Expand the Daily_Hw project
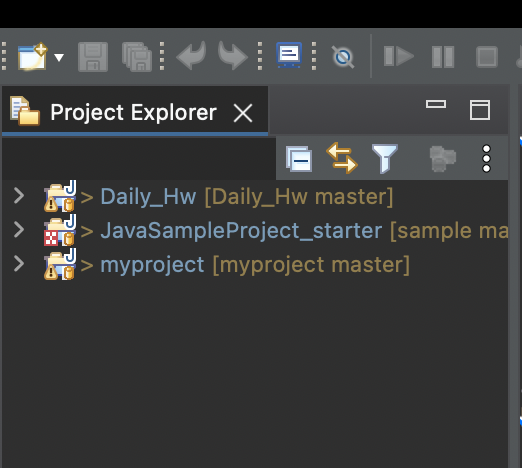522x468 pixels. pos(19,196)
